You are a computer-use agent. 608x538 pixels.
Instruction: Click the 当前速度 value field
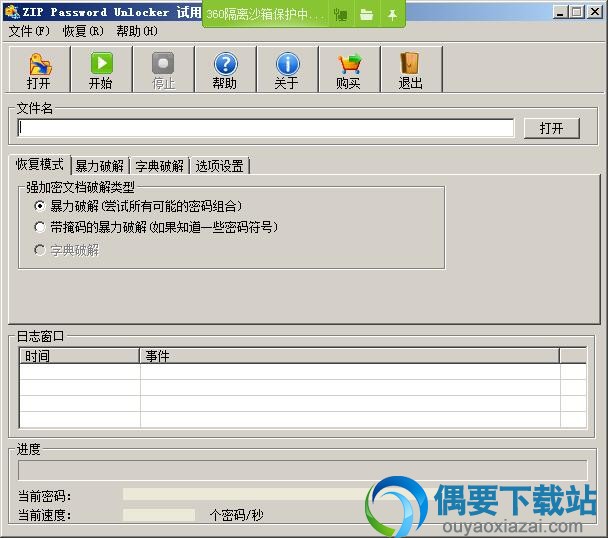click(159, 515)
